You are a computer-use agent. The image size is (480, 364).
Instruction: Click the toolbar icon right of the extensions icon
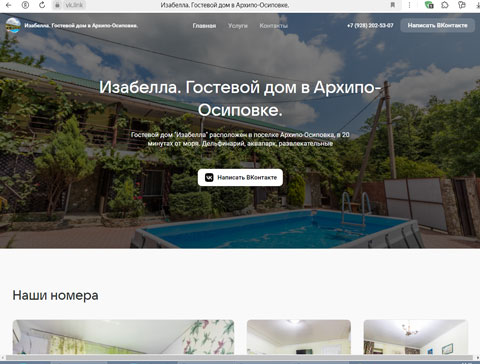pos(462,5)
